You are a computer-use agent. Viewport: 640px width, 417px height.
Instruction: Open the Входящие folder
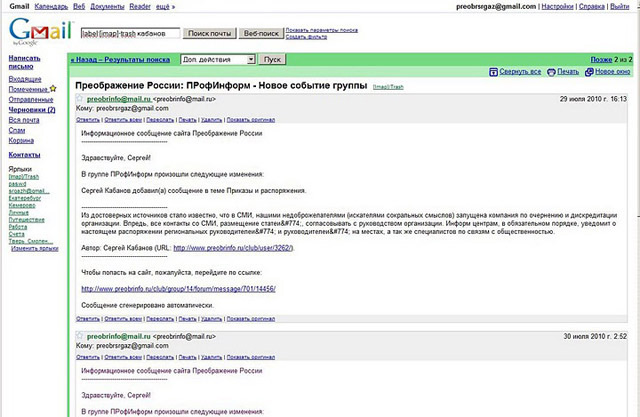25,79
